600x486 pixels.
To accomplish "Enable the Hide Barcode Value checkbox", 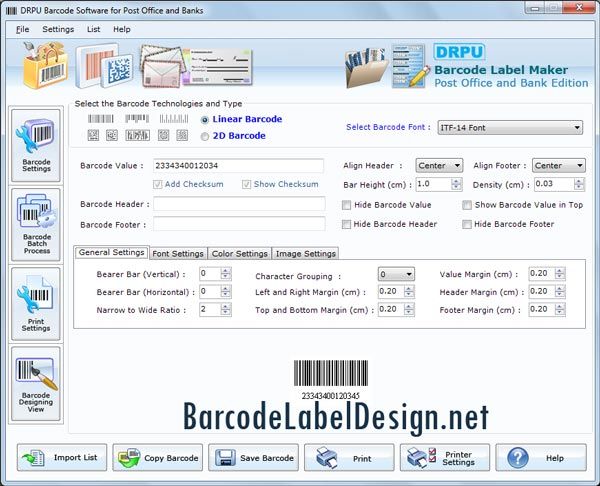I will click(x=347, y=205).
